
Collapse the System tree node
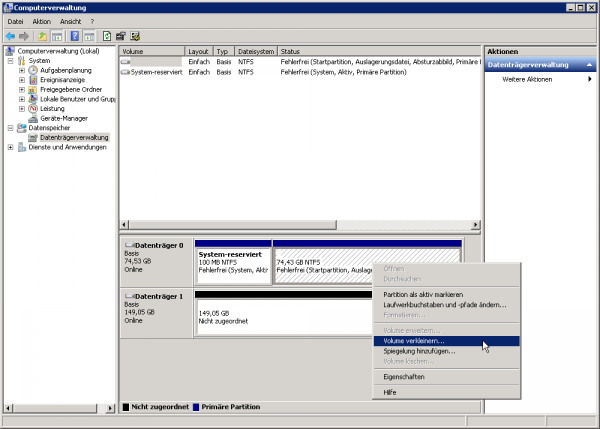[10, 60]
